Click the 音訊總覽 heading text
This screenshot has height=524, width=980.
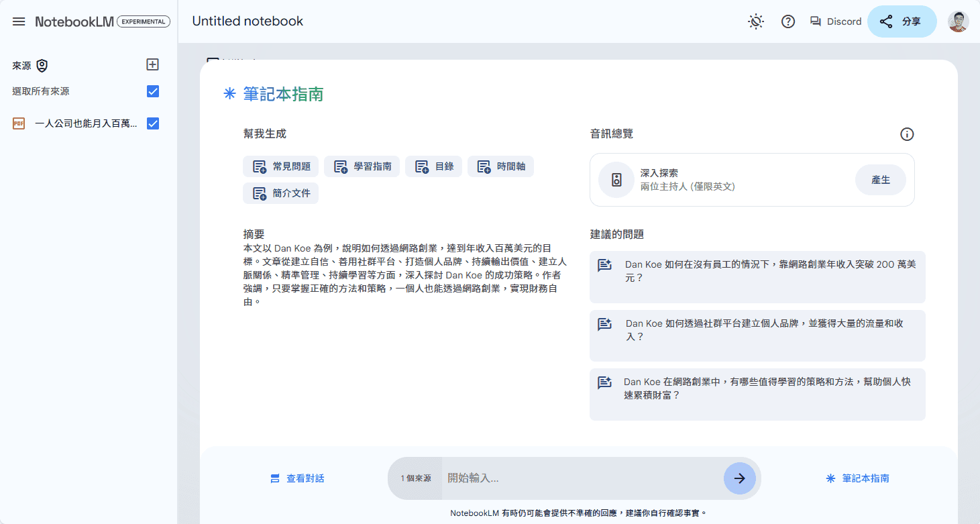point(612,134)
